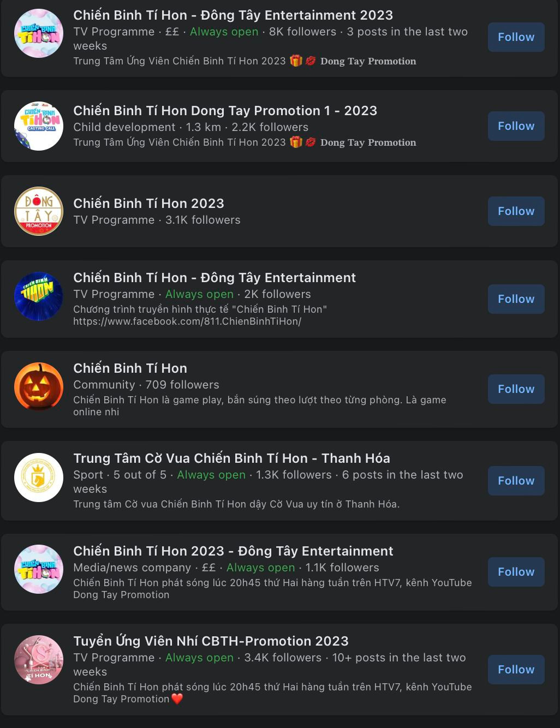Follow Trung Tâm Cờ Vua Thanh Hóa page
This screenshot has width=560, height=728.
[x=516, y=481]
